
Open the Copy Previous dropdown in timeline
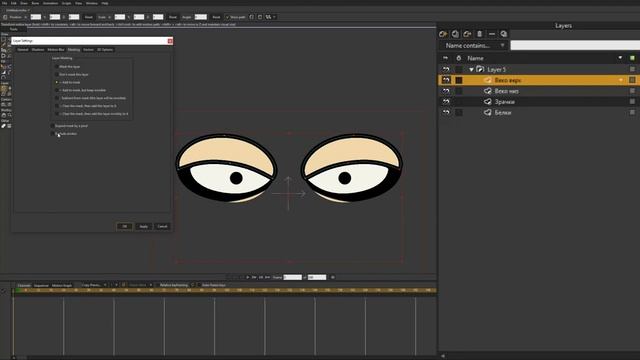click(94, 285)
